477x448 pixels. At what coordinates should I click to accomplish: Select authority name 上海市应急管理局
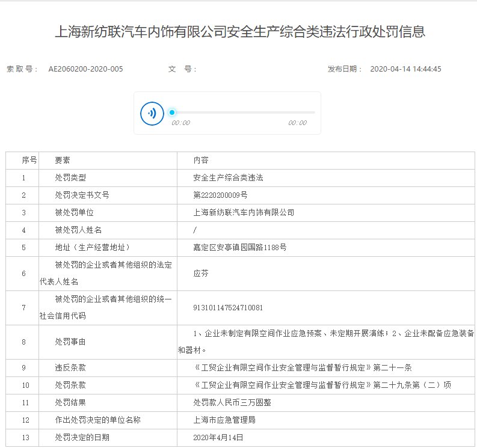[x=224, y=420]
